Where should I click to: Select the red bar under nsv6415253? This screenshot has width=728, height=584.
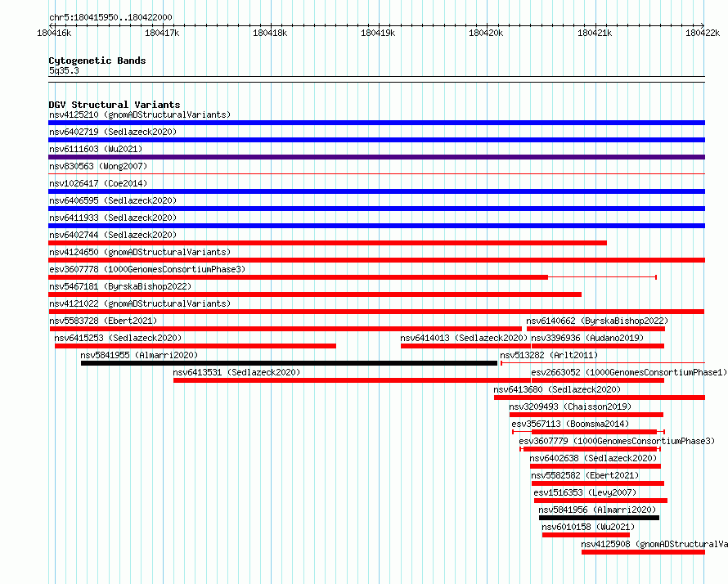[195, 346]
